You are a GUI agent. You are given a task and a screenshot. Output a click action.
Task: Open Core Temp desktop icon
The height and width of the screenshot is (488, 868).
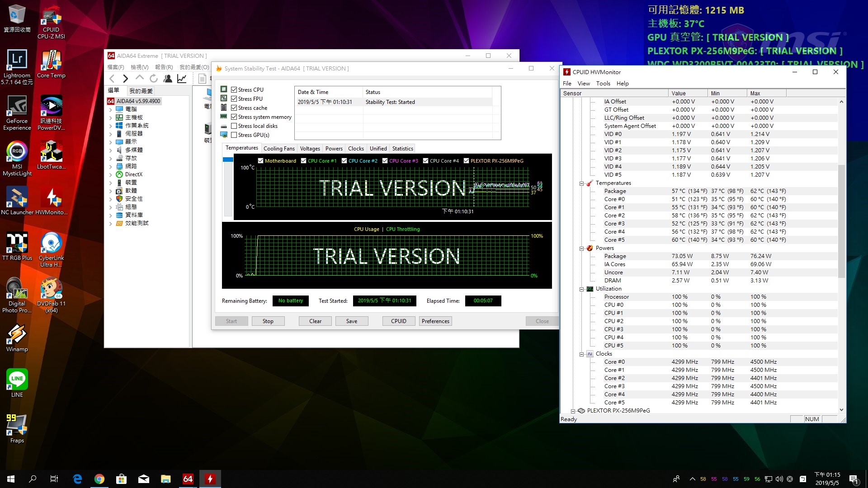[51, 64]
